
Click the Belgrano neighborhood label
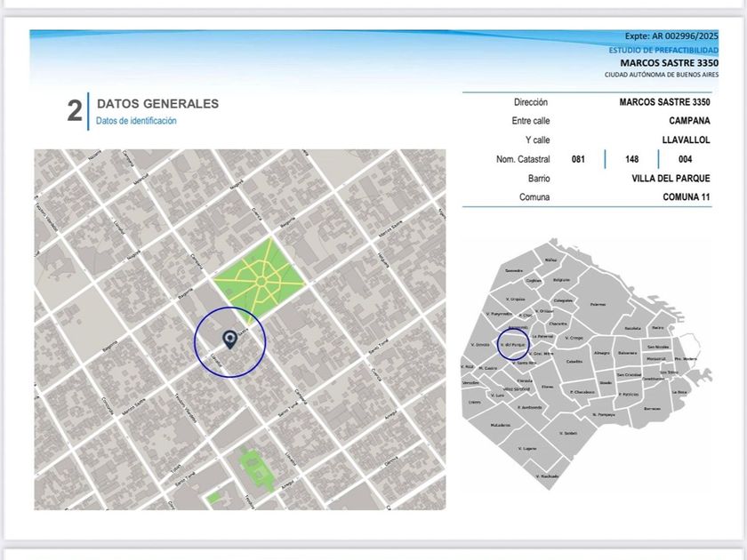click(x=562, y=280)
